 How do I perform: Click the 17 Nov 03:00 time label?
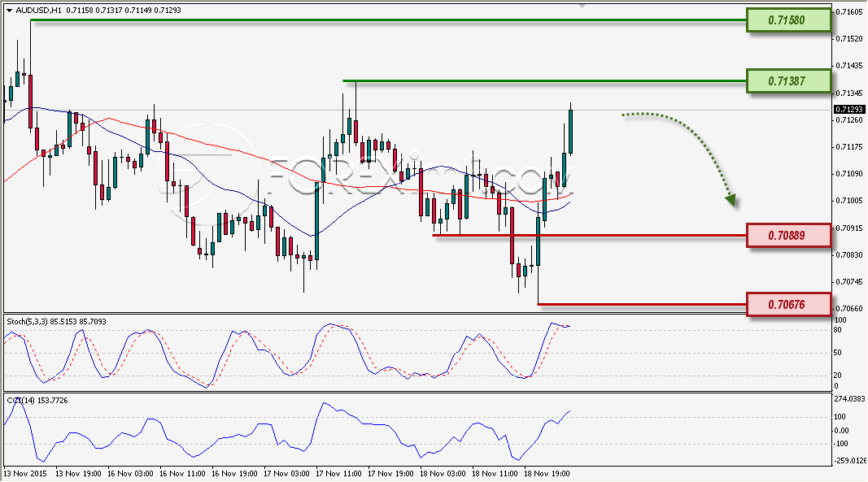point(286,474)
